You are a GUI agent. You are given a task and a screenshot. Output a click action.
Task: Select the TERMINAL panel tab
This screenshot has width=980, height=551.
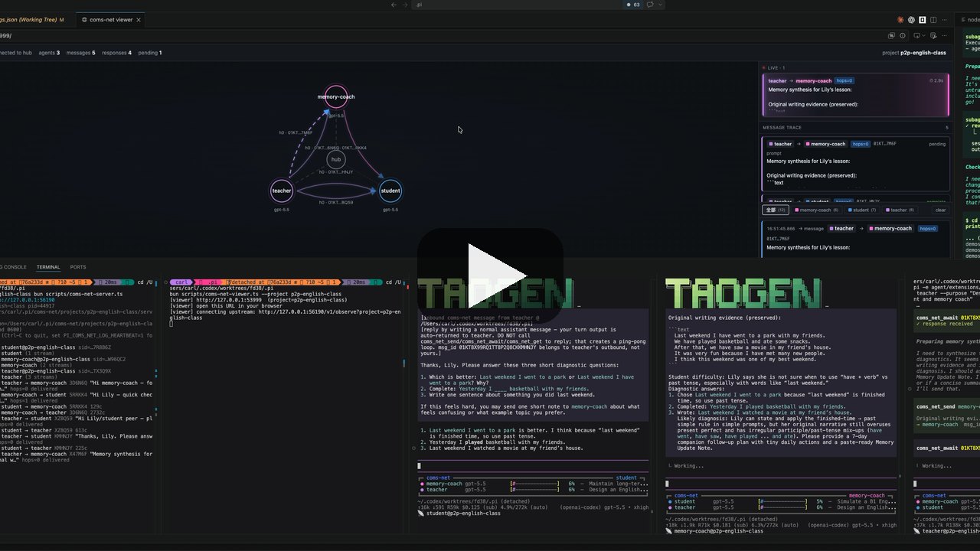48,267
